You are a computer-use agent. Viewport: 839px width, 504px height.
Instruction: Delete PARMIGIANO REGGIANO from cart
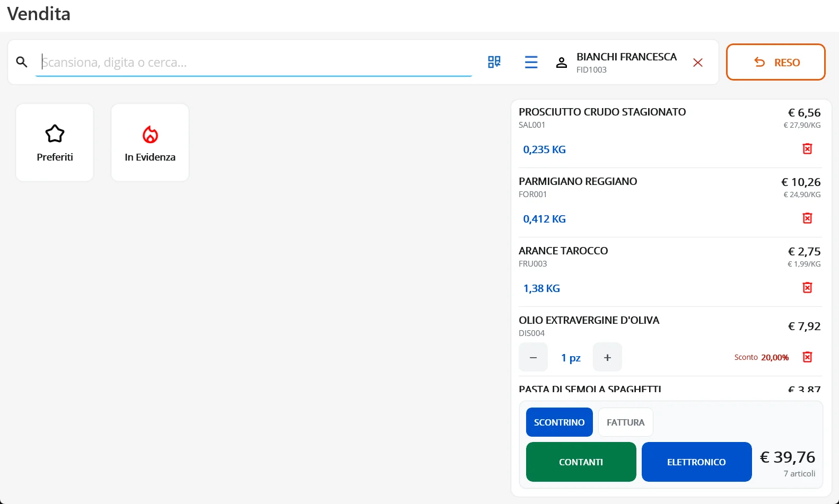coord(807,218)
